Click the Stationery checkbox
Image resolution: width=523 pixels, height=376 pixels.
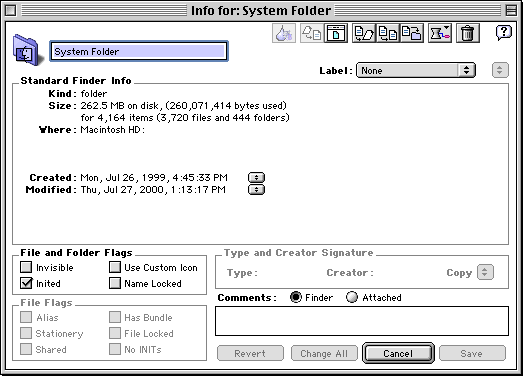pyautogui.click(x=26, y=333)
